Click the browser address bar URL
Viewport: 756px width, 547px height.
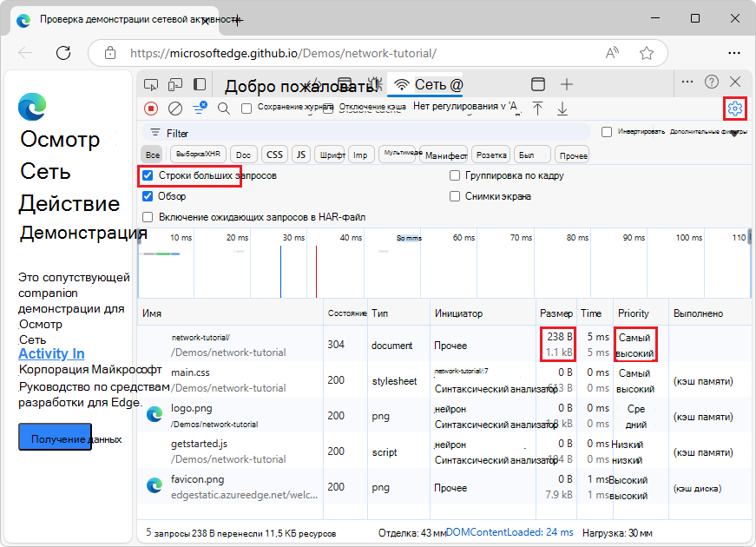point(284,53)
